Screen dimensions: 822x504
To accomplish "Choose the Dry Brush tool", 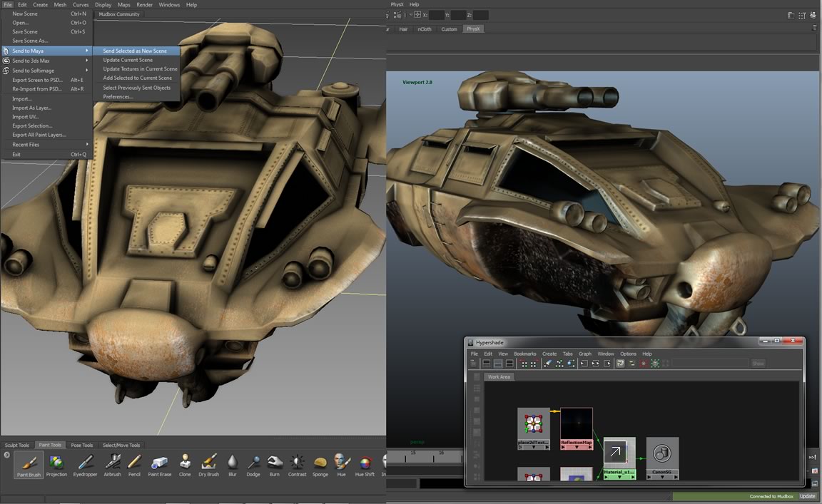I will click(208, 465).
